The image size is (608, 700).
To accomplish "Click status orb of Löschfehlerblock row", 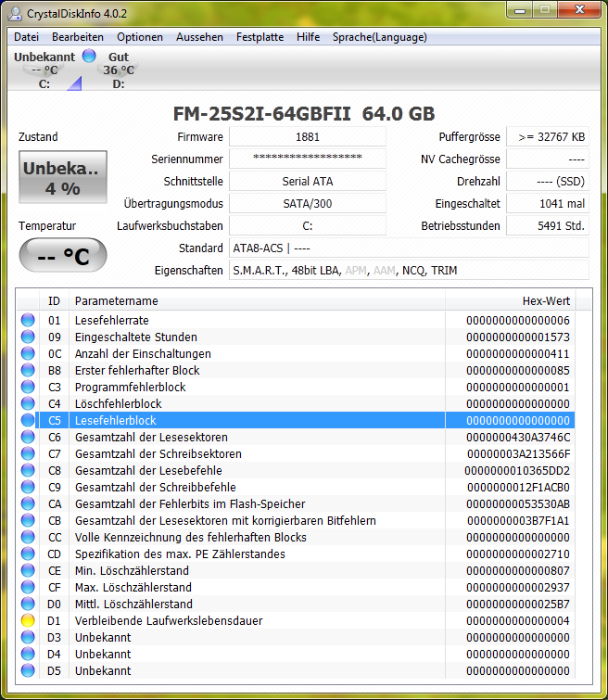I will [x=28, y=403].
